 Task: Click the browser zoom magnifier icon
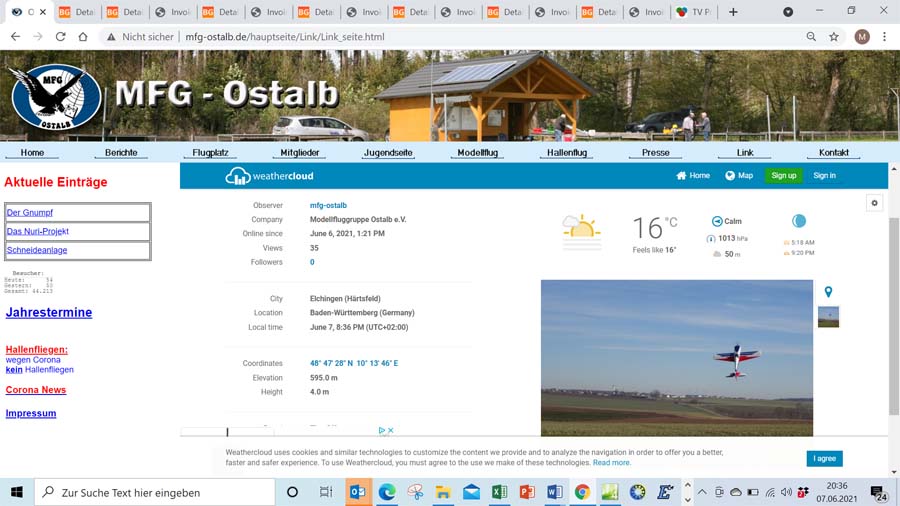(x=810, y=37)
